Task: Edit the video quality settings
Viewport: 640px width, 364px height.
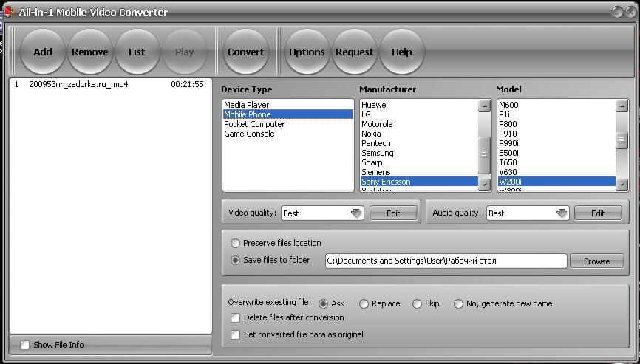Action: click(x=393, y=213)
